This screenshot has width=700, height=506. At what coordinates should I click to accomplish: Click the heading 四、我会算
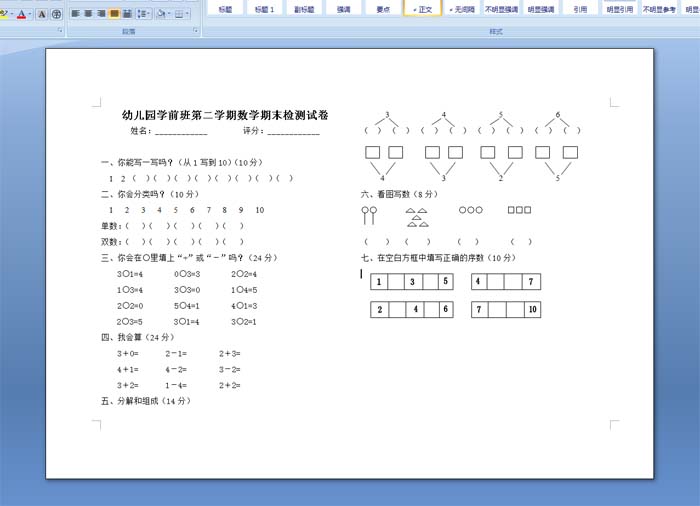[138, 337]
